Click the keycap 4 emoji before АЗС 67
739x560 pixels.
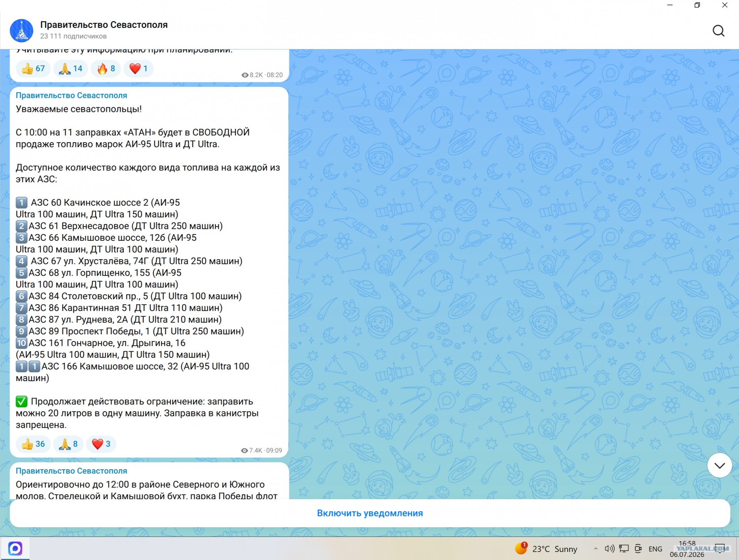coord(22,261)
